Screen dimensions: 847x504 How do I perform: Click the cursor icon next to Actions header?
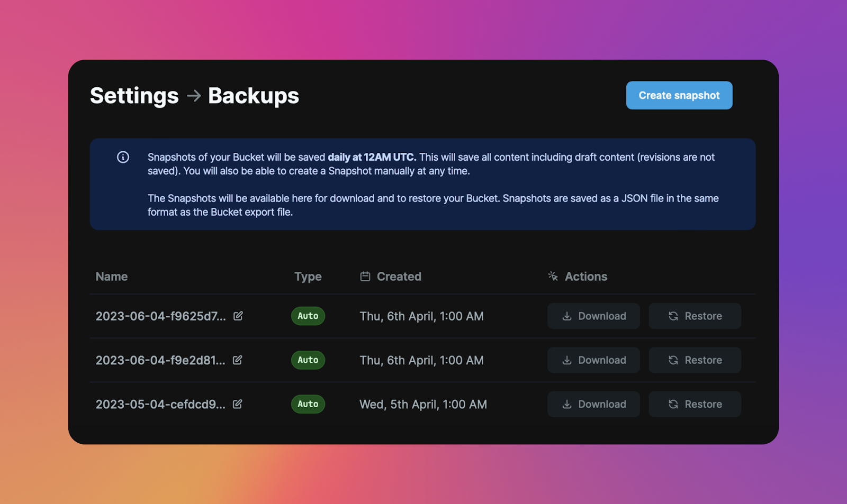(x=553, y=276)
